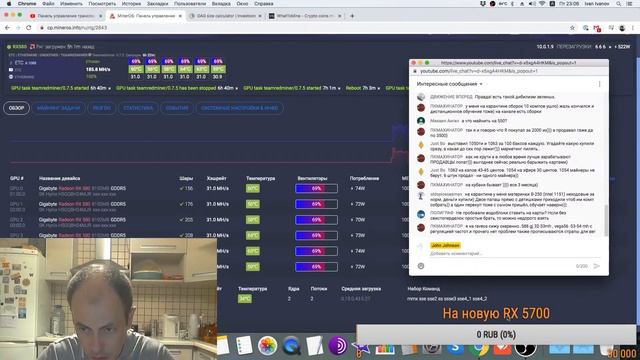Close the DAG size calculator tab
The width and height of the screenshot is (640, 360).
[x=260, y=16]
